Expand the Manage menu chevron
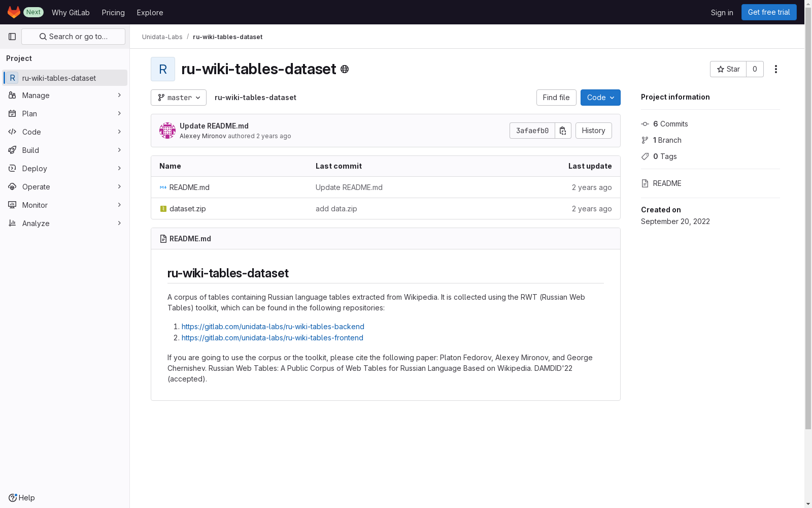 click(x=119, y=96)
